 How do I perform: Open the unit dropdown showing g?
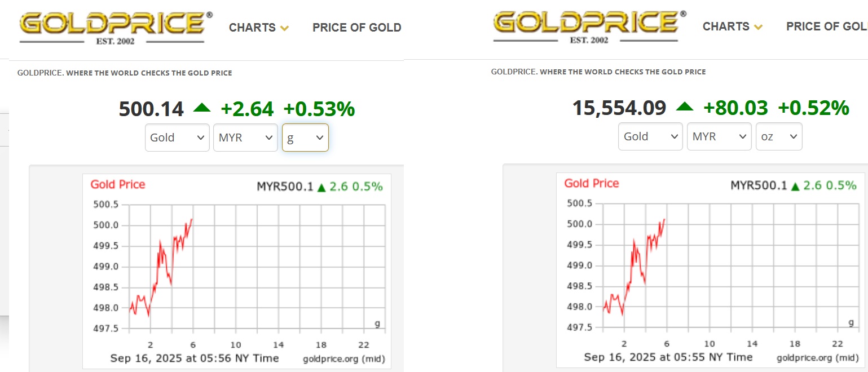[x=305, y=138]
